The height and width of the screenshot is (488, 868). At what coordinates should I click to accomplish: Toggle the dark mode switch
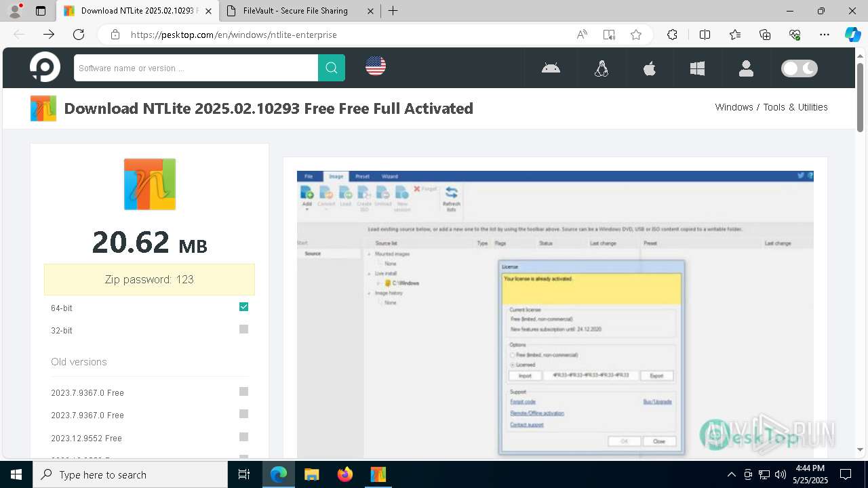800,68
